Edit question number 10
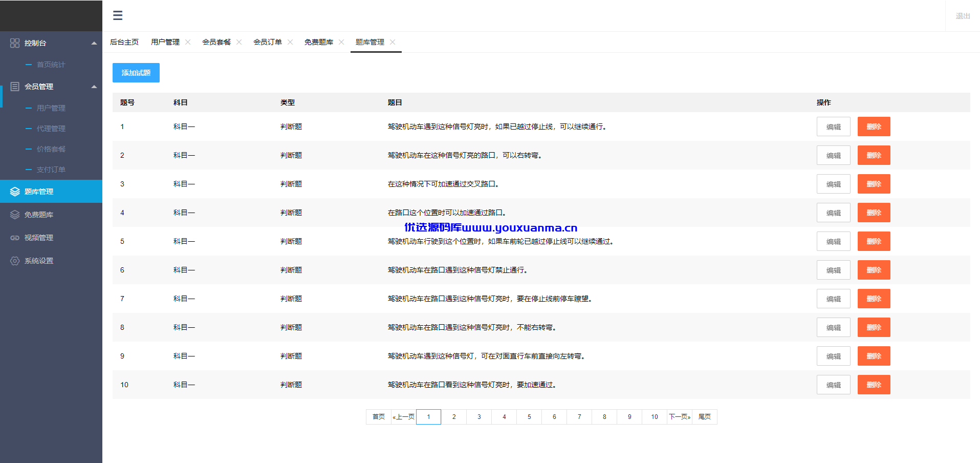 click(834, 385)
